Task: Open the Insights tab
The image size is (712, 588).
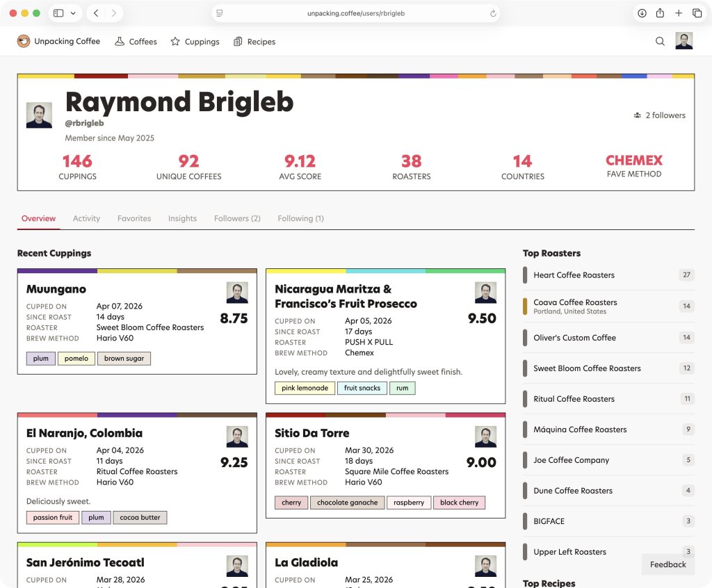Action: (182, 218)
